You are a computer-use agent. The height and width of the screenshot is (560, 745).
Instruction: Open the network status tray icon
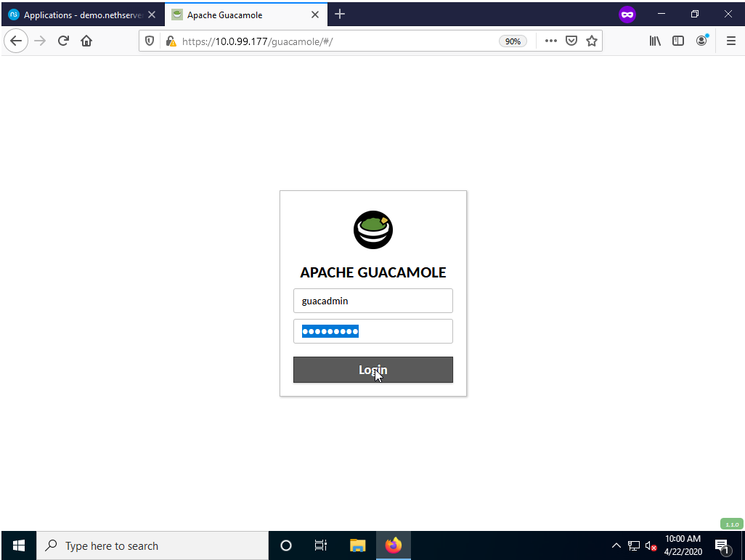coord(634,545)
